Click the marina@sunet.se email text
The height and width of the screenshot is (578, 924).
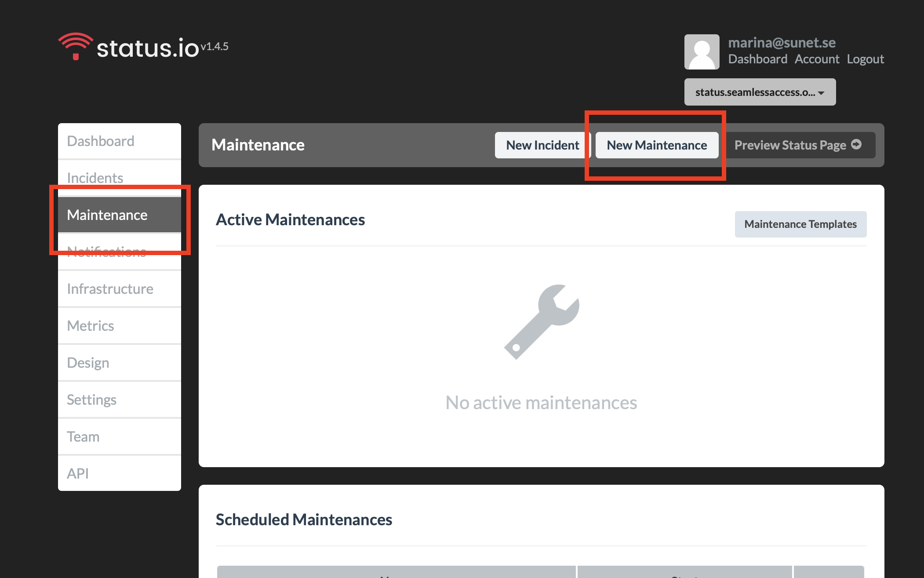click(782, 42)
